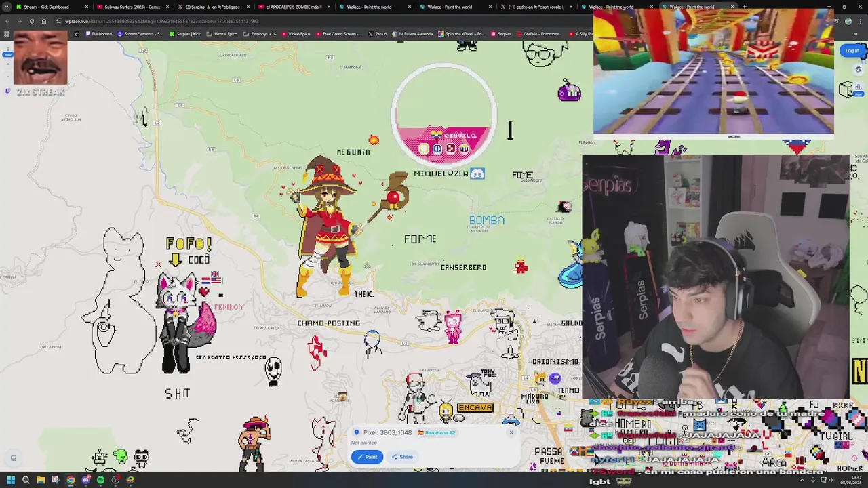Image resolution: width=868 pixels, height=488 pixels.
Task: Click the Log in button
Action: 852,50
